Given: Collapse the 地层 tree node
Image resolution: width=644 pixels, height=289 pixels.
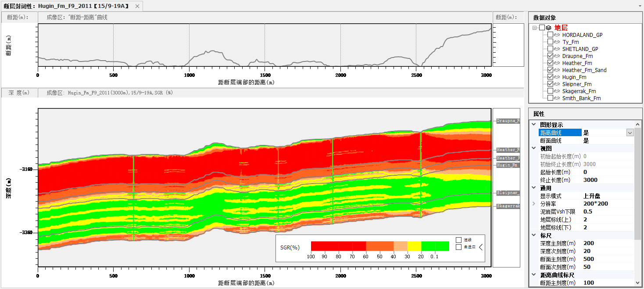Looking at the screenshot, I should [x=535, y=28].
